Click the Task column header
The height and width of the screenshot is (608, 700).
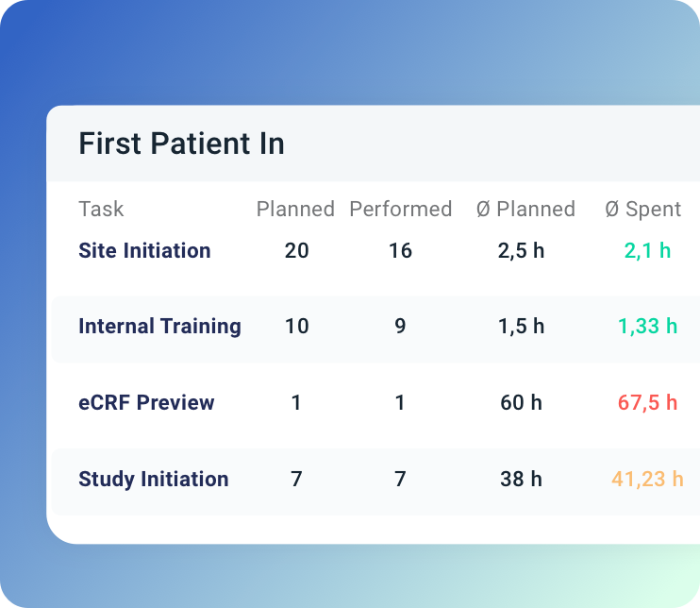coord(101,209)
